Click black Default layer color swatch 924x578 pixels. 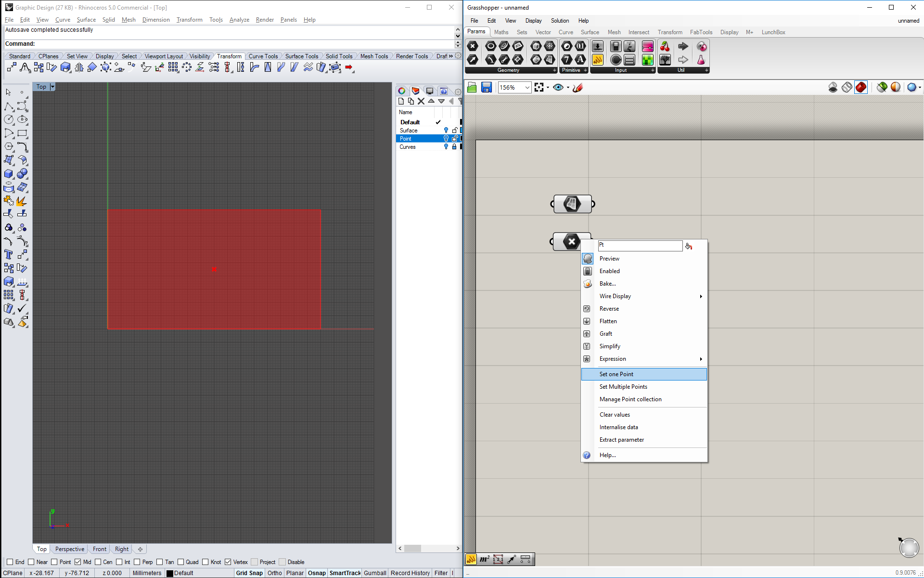(x=169, y=573)
